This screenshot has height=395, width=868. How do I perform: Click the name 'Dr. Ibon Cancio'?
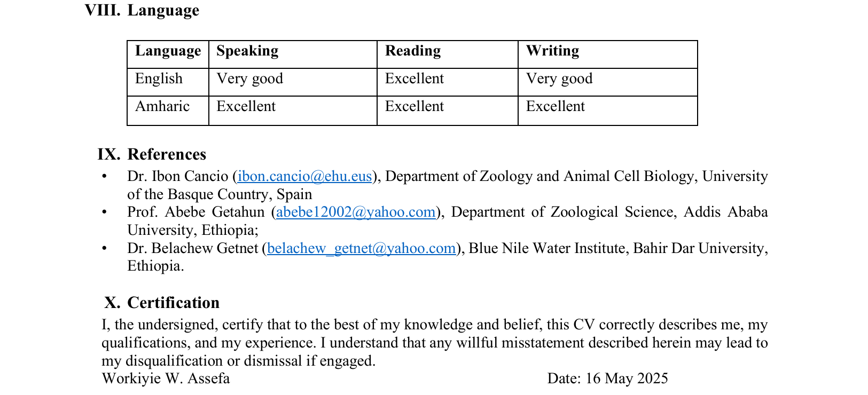tap(177, 177)
